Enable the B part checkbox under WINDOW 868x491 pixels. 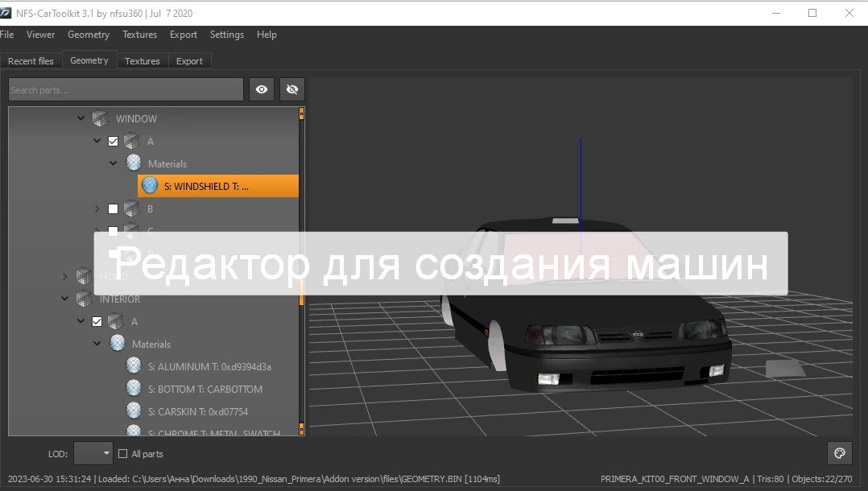click(x=112, y=208)
